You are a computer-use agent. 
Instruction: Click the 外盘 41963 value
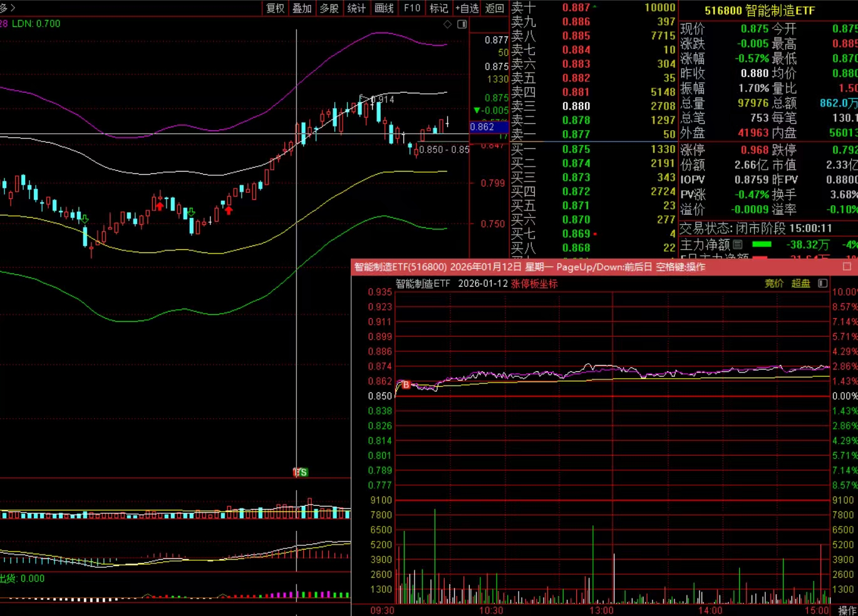click(x=753, y=133)
